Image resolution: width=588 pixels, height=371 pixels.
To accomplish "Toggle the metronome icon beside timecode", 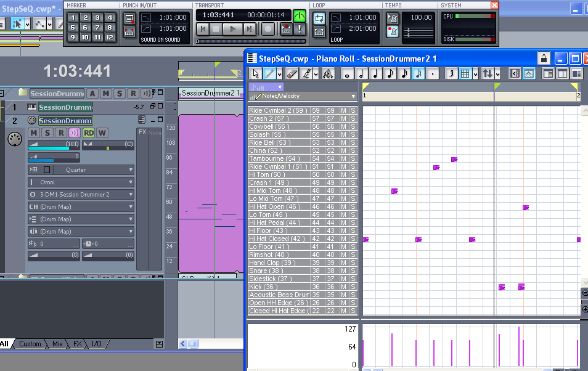I will click(300, 16).
